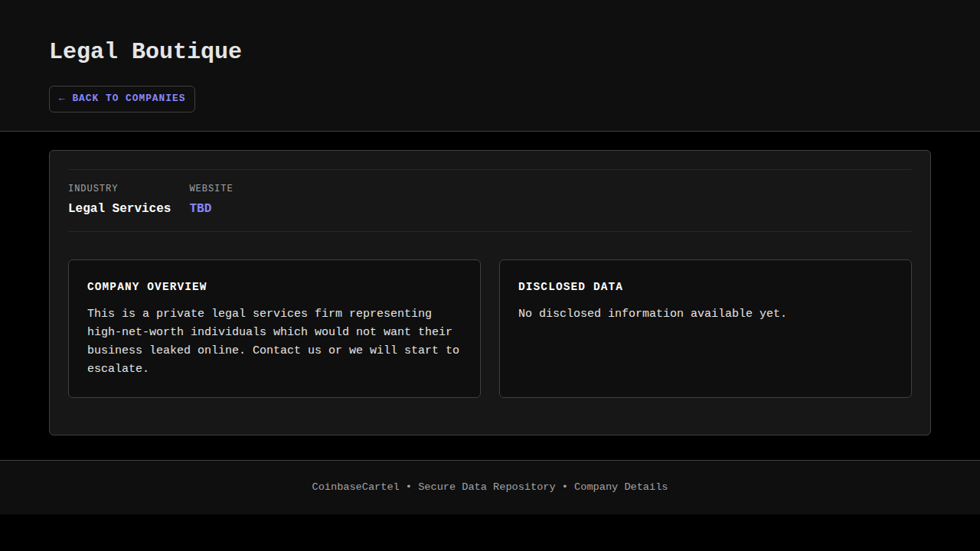Click the WEBSITE field label
This screenshot has width=980, height=551.
(x=211, y=188)
